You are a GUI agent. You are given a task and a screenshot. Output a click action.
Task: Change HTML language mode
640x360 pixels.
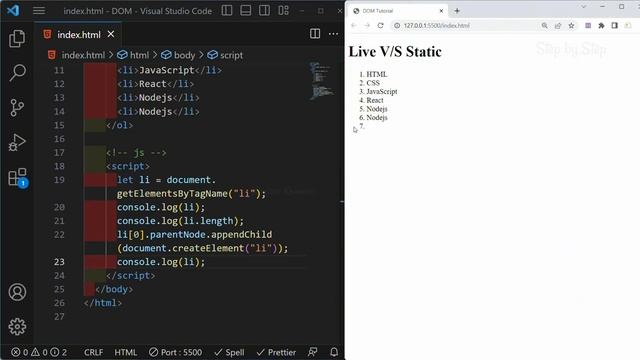pos(125,352)
